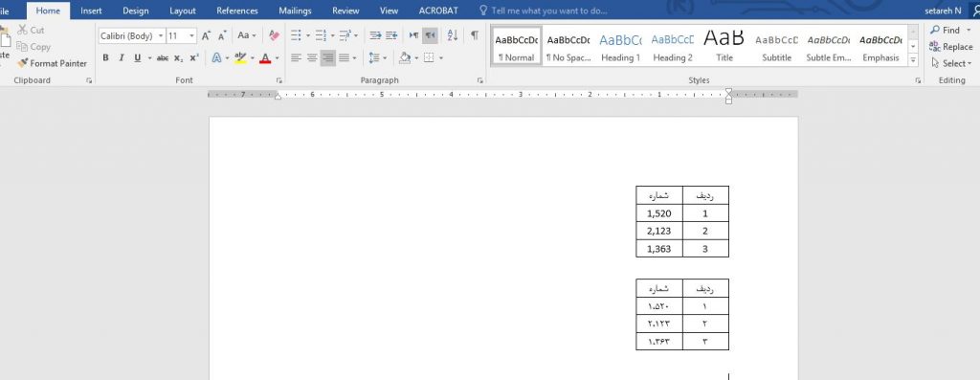Toggle Show/Hide paragraph marks
Image resolution: width=980 pixels, height=380 pixels.
tap(475, 35)
